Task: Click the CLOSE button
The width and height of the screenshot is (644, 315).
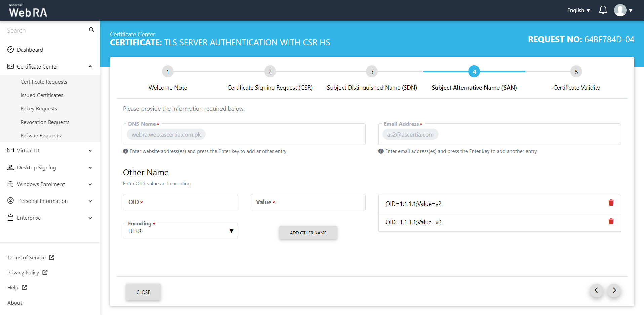Action: (143, 292)
